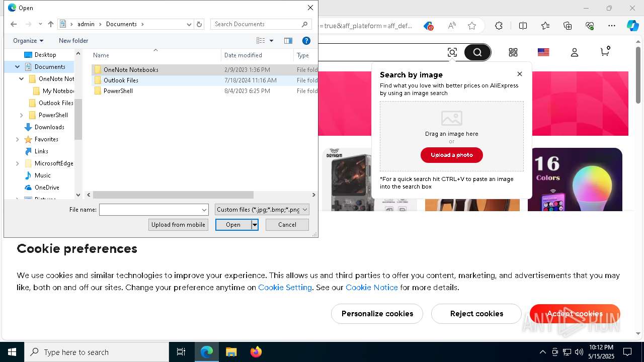This screenshot has width=644, height=362.
Task: Open the dialog help question mark
Action: click(x=306, y=41)
